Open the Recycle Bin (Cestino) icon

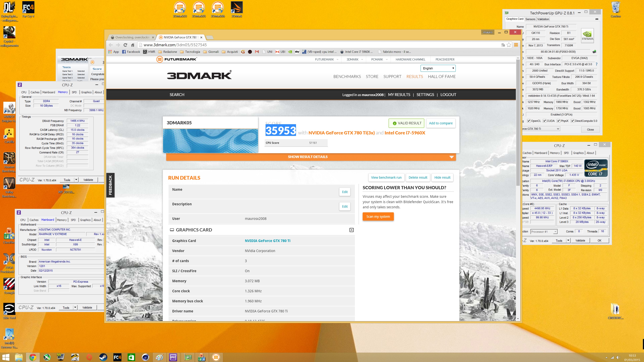pyautogui.click(x=615, y=10)
